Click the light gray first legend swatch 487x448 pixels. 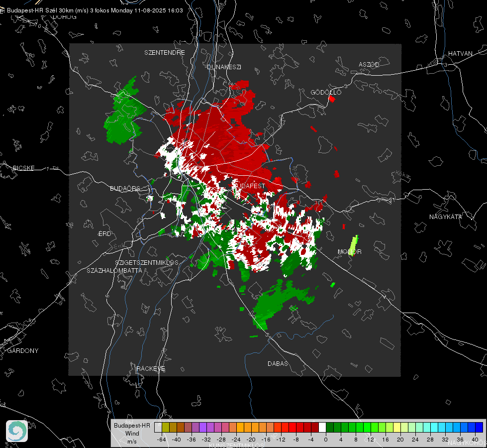(158, 427)
